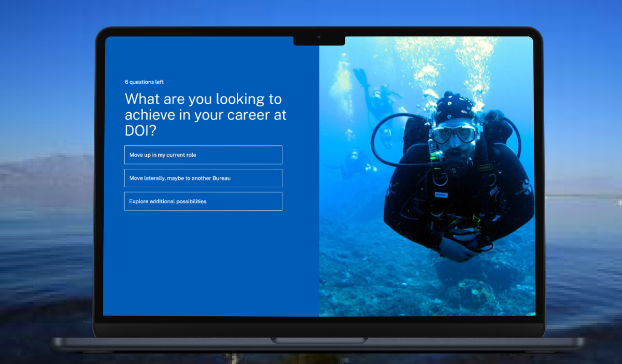Click the laptop's front lid opening notch
Image resolution: width=622 pixels, height=364 pixels.
tap(319, 341)
